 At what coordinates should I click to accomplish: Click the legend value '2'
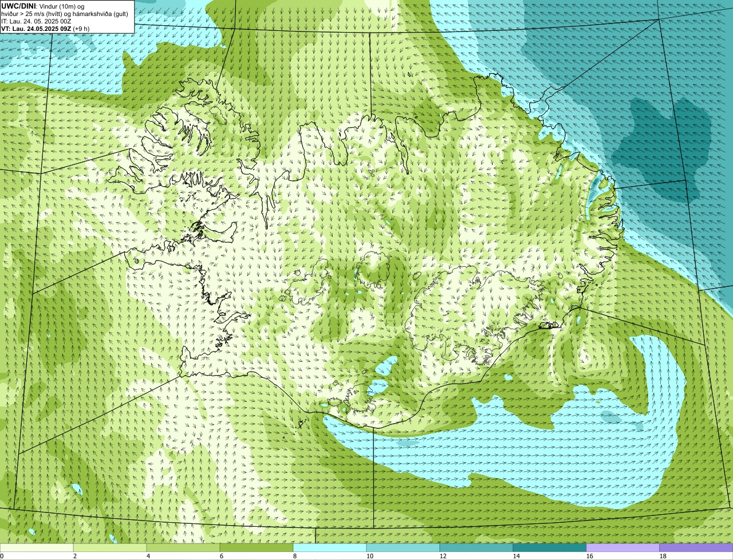tap(75, 556)
